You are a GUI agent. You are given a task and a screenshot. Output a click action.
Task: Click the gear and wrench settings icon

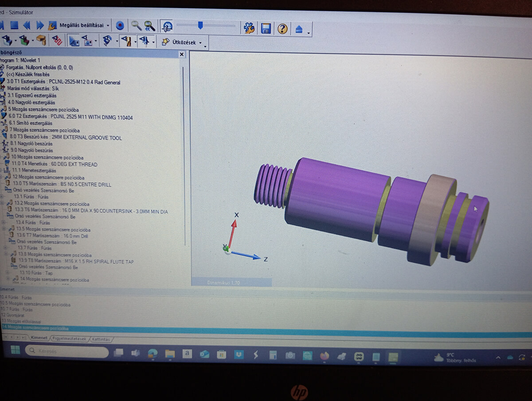click(249, 28)
